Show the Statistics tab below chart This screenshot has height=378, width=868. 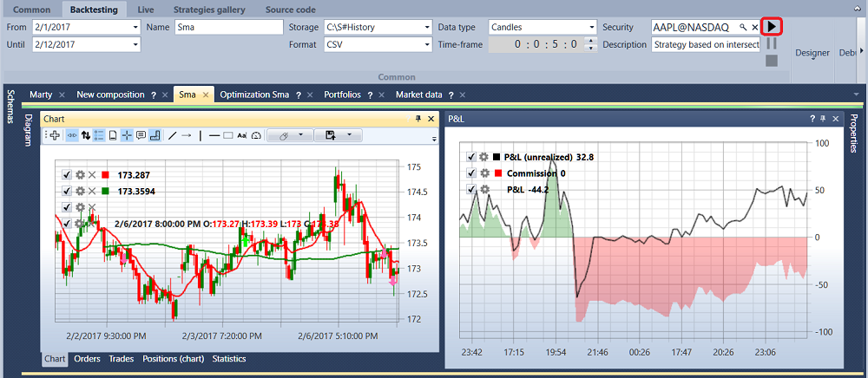point(229,359)
